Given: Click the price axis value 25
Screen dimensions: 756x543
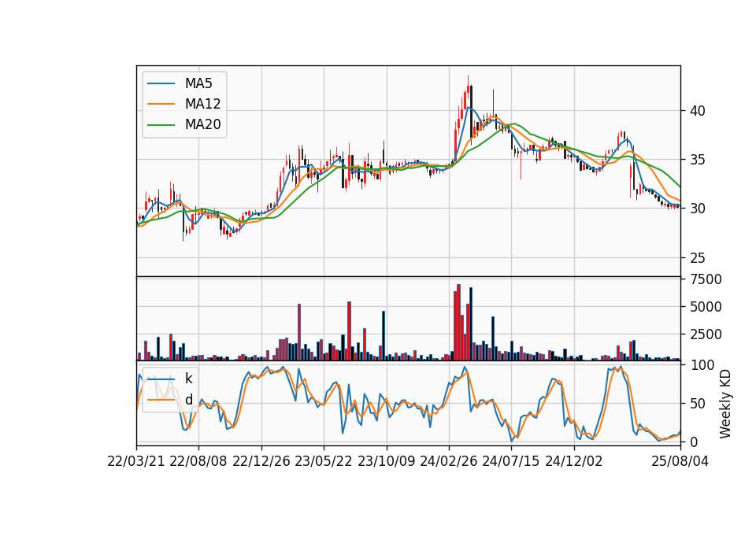Looking at the screenshot, I should tap(698, 258).
